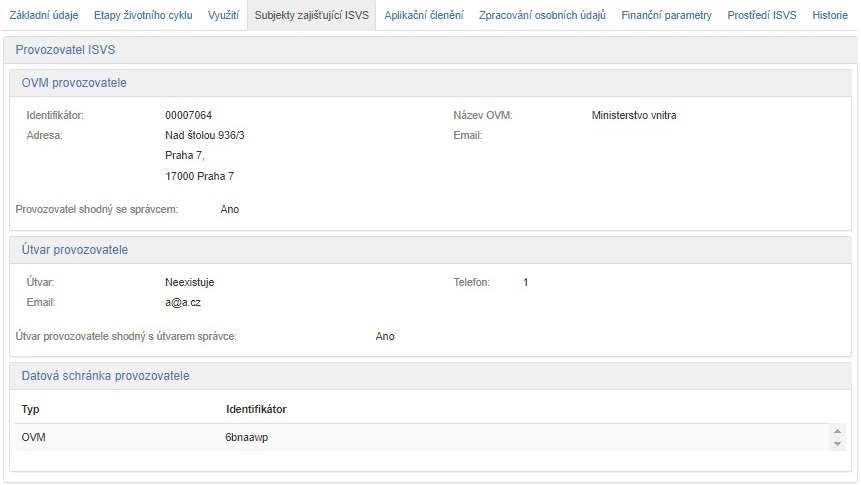Open the Historie tab
Screen dimensions: 861x485
[x=829, y=16]
